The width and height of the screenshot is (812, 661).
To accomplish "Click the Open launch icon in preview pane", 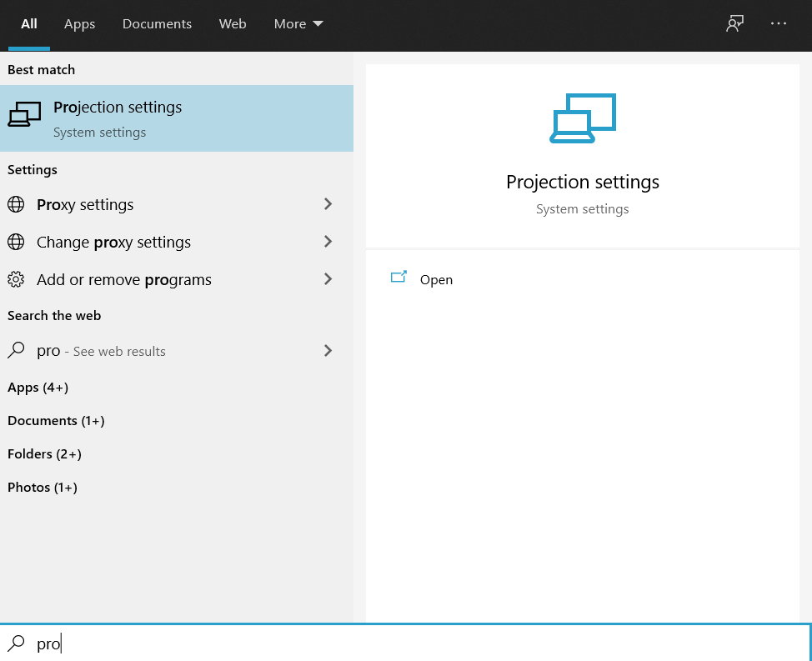I will 398,278.
